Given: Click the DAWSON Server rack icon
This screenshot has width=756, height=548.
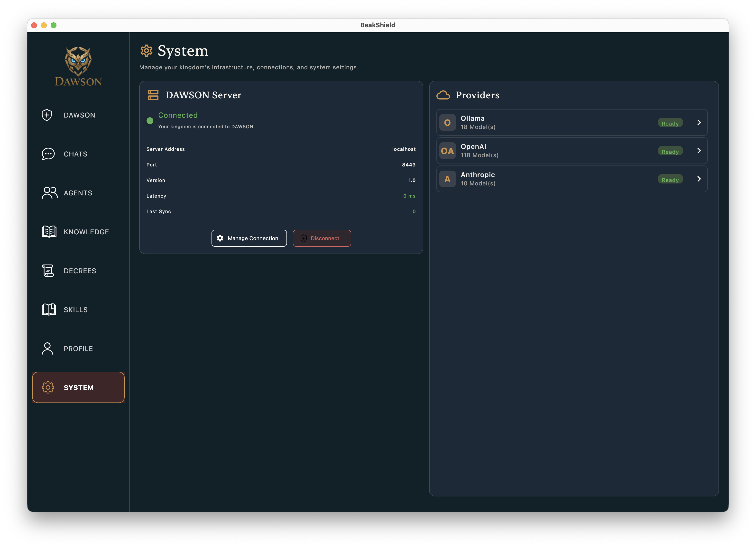Looking at the screenshot, I should tap(153, 95).
